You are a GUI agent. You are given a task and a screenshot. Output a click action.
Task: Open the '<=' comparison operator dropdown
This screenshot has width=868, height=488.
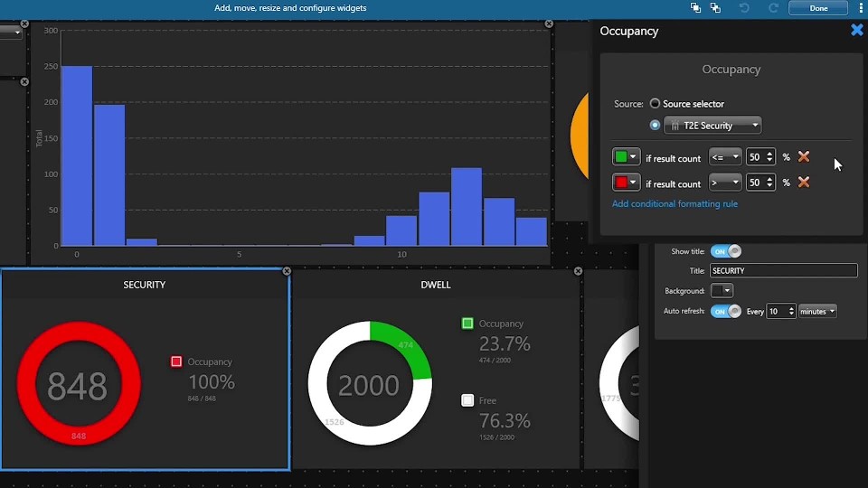click(725, 157)
